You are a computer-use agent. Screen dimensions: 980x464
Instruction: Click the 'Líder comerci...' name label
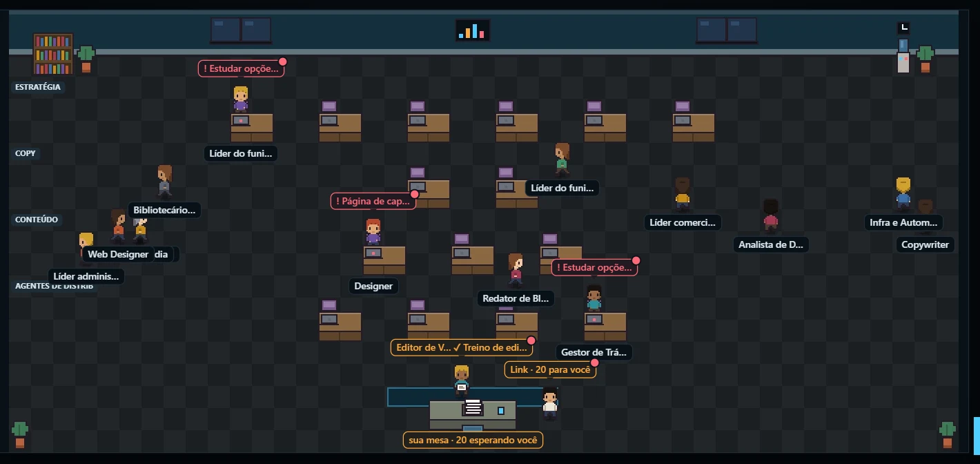point(683,222)
